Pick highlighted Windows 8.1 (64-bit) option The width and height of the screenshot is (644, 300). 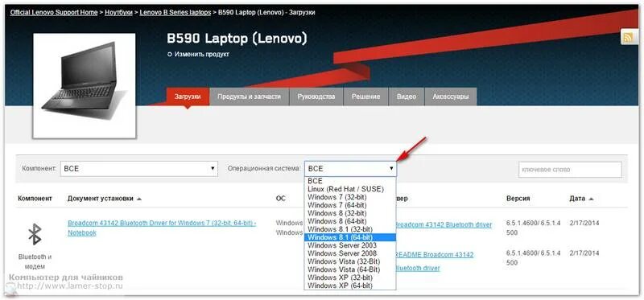(x=350, y=237)
